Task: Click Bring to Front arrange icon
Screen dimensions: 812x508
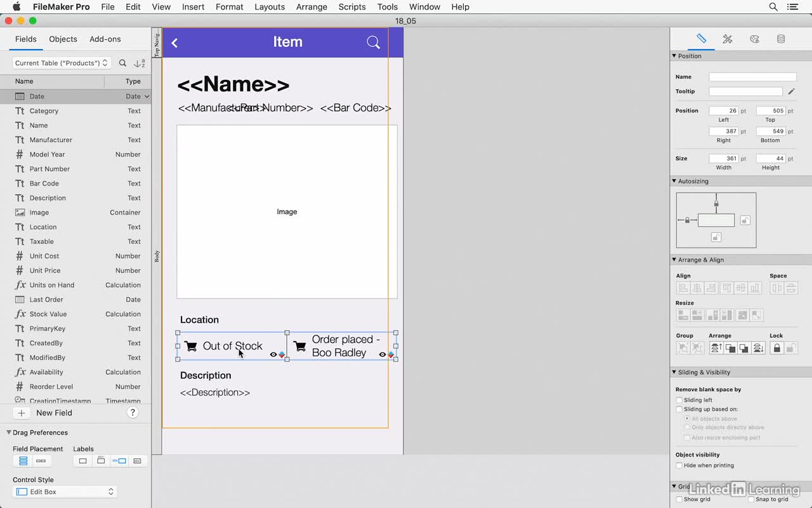Action: pyautogui.click(x=716, y=348)
